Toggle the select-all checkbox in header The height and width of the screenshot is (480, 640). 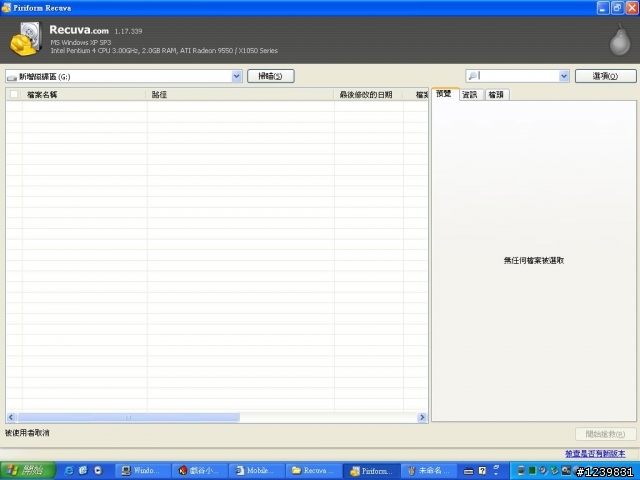[x=14, y=94]
